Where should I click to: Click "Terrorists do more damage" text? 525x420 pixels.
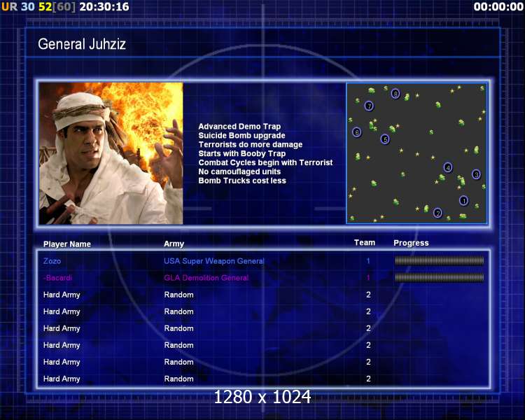(x=251, y=145)
